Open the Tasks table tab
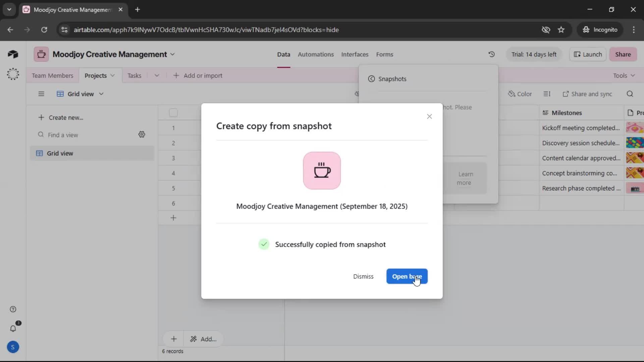This screenshot has height=362, width=644. tap(134, 75)
